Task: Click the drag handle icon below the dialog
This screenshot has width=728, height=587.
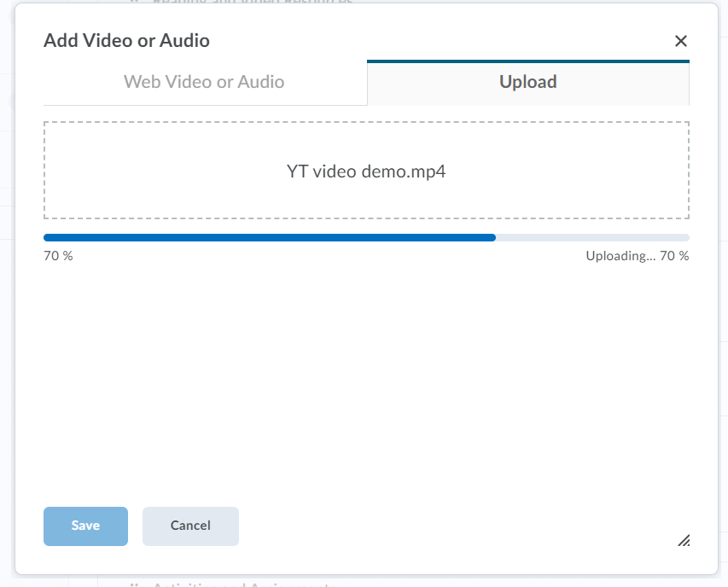Action: click(134, 585)
